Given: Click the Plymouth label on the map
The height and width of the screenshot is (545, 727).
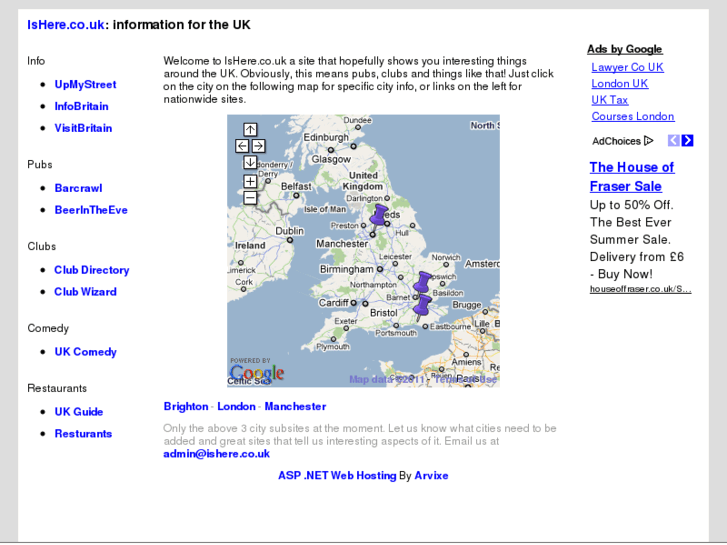Looking at the screenshot, I should (x=333, y=346).
